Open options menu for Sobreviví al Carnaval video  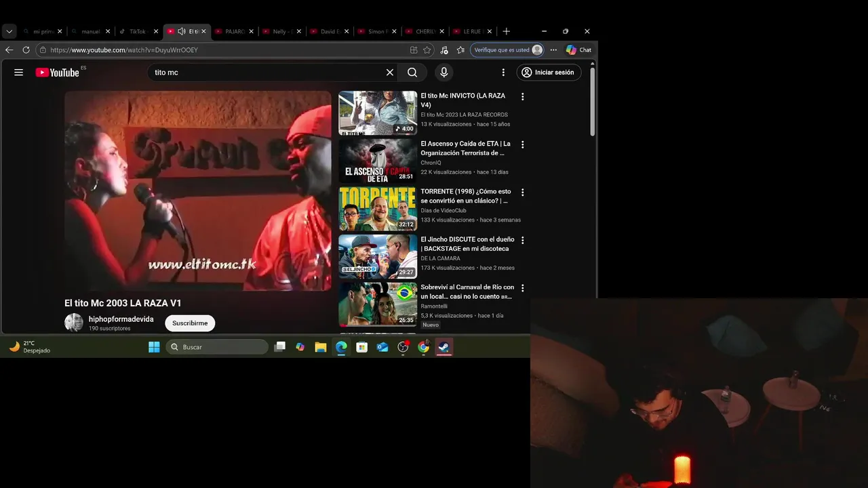click(522, 288)
